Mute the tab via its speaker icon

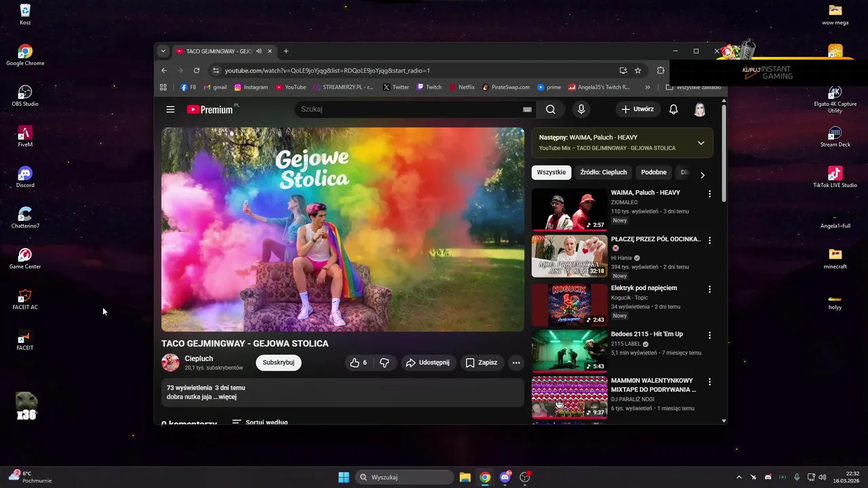(x=259, y=52)
